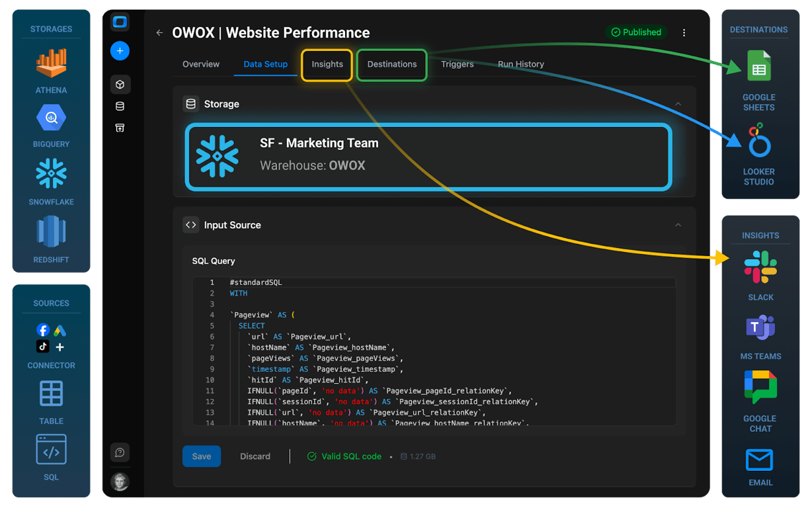Click the Google Chat icon

pyautogui.click(x=760, y=387)
